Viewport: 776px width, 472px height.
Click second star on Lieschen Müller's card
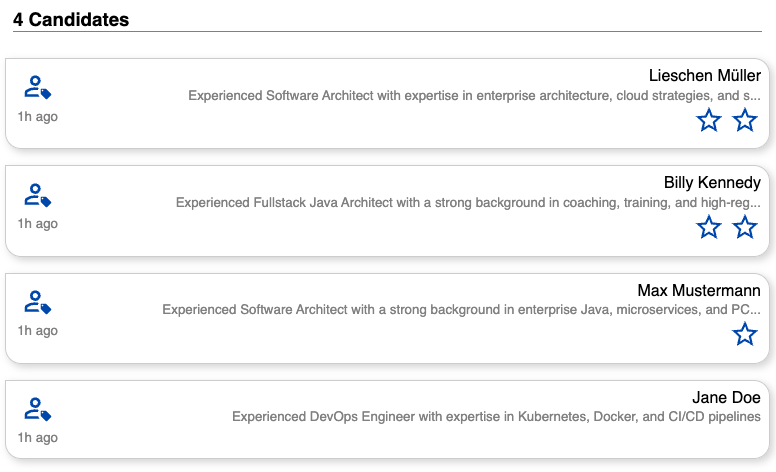(x=745, y=121)
